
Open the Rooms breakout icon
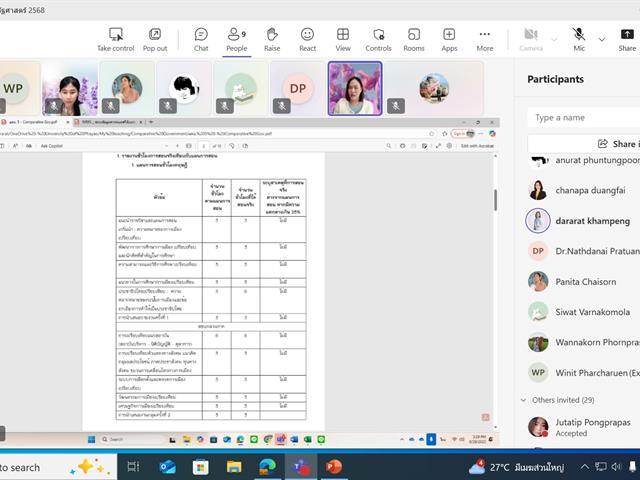[414, 39]
